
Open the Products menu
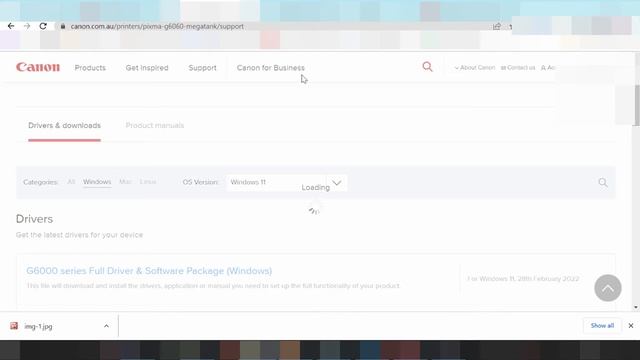click(x=90, y=68)
